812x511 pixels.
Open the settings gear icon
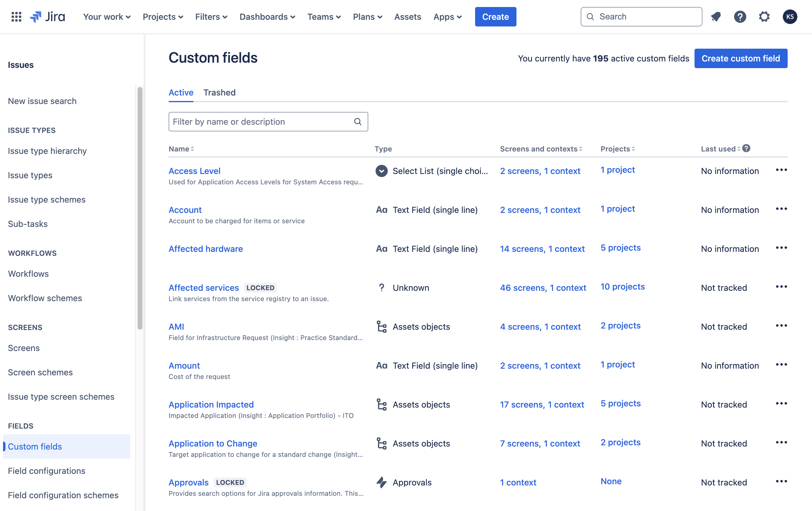764,16
